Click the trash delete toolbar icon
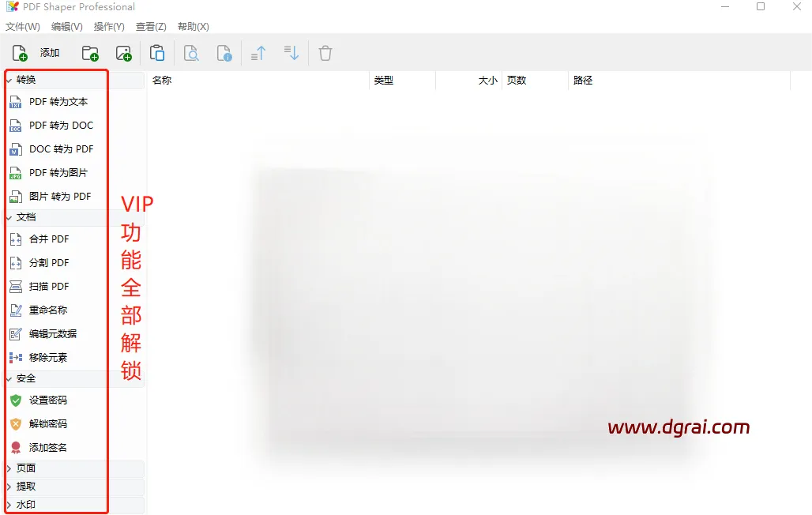Image resolution: width=812 pixels, height=515 pixels. 325,53
